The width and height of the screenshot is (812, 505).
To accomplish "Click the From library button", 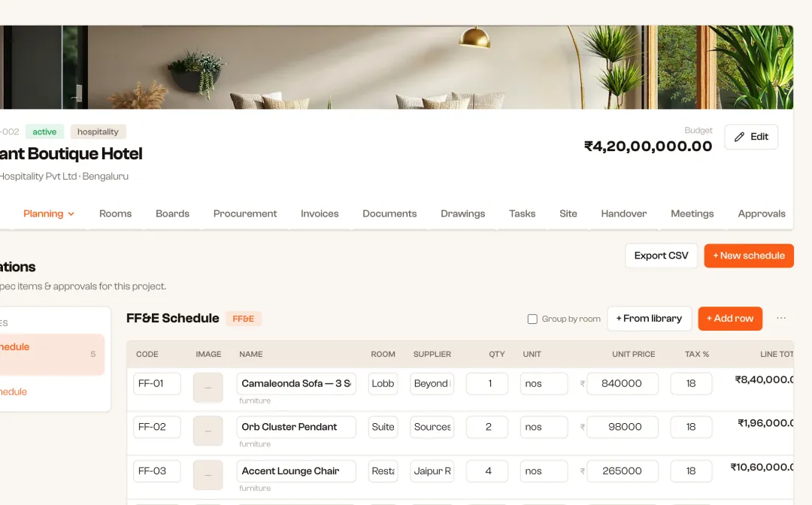I will click(x=649, y=319).
